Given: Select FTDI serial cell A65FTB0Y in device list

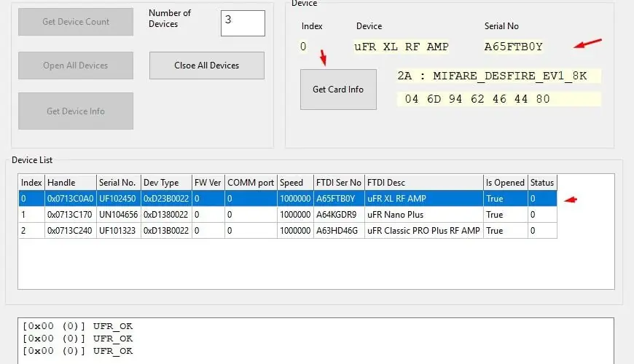Looking at the screenshot, I should 339,199.
